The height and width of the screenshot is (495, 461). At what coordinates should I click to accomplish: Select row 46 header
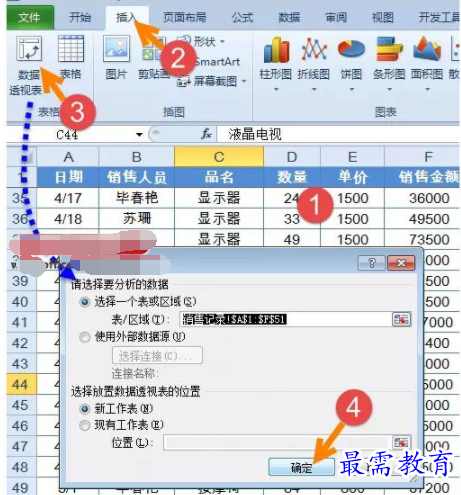(x=21, y=426)
